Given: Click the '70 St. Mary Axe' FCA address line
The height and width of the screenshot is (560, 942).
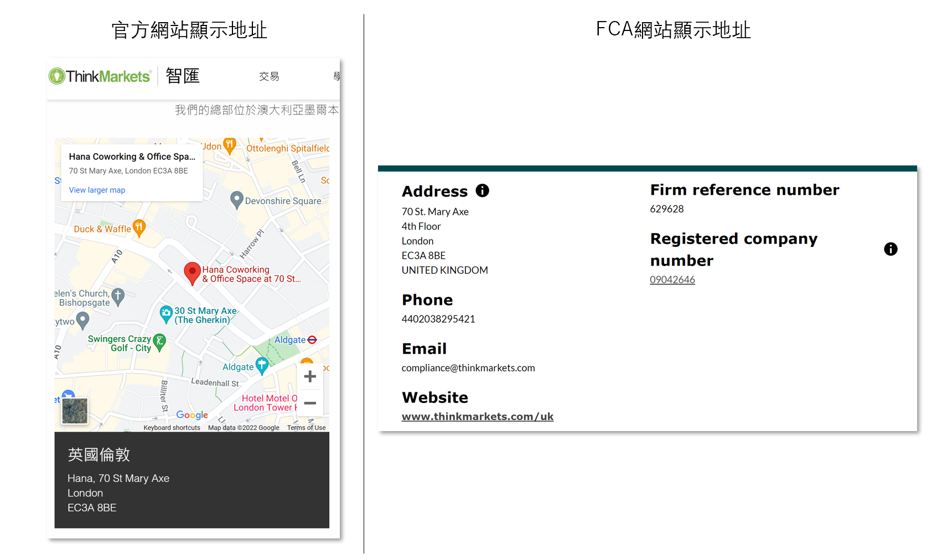Looking at the screenshot, I should click(435, 212).
